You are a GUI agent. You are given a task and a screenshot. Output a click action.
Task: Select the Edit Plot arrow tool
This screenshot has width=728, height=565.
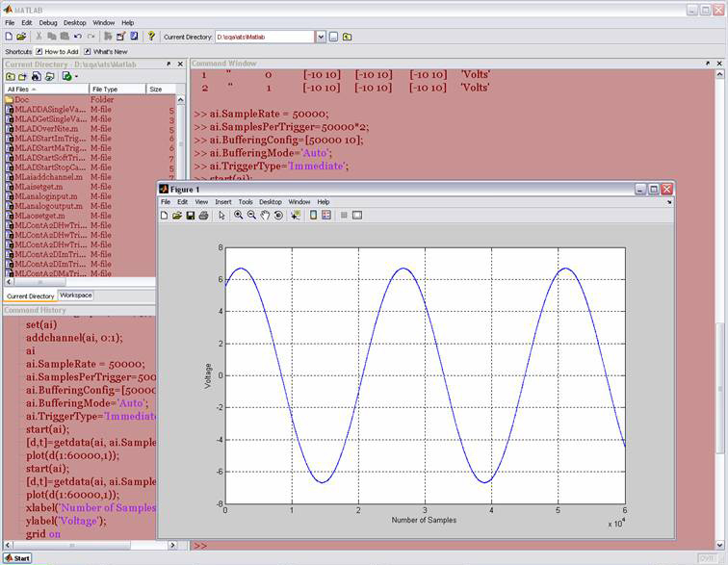(221, 216)
